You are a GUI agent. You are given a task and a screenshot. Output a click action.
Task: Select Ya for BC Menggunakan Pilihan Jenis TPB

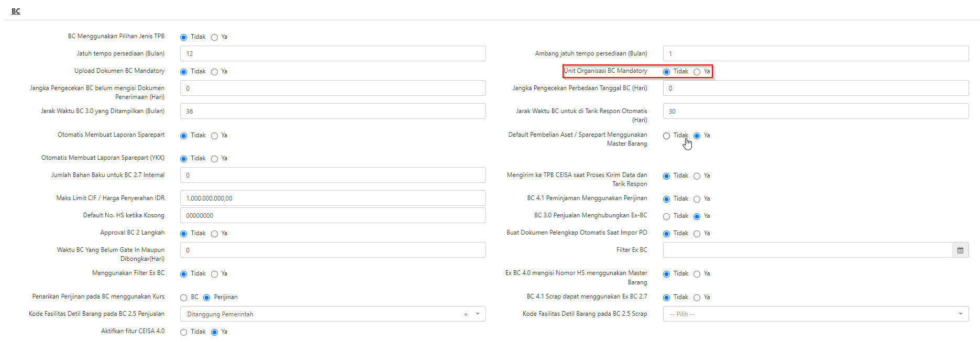[x=215, y=37]
